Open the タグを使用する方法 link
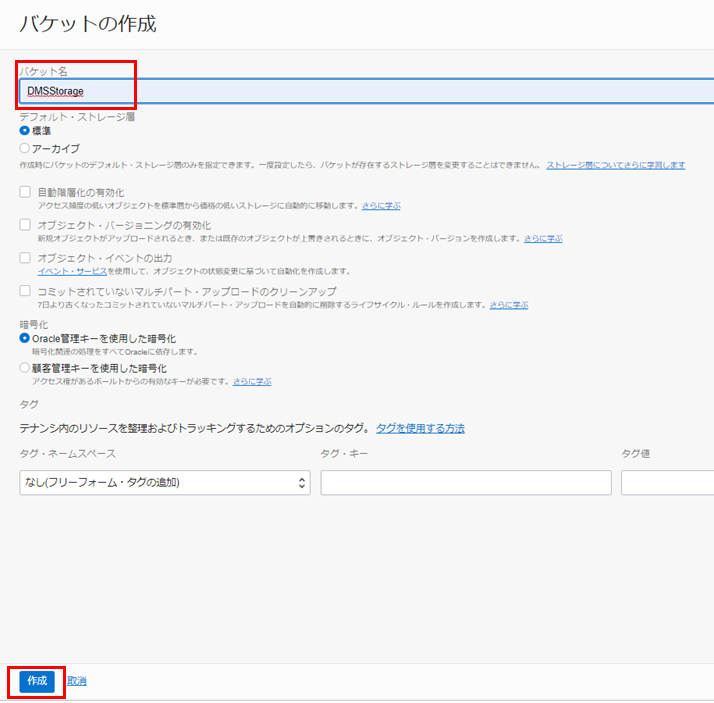The image size is (714, 703). [420, 428]
